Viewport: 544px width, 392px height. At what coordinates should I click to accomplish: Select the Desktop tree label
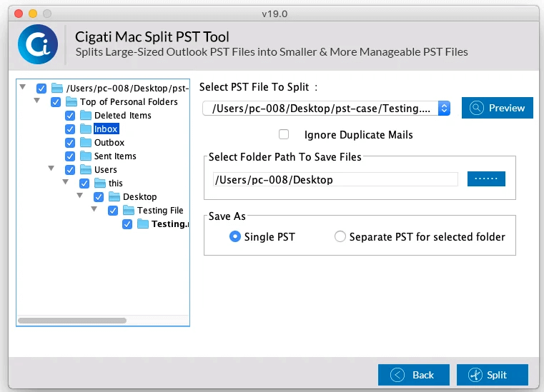(x=140, y=197)
